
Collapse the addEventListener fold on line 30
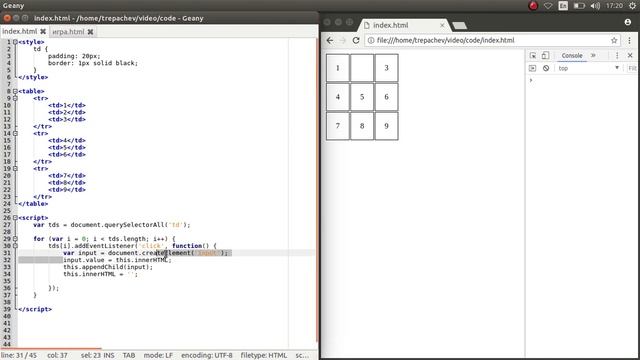tap(15, 246)
